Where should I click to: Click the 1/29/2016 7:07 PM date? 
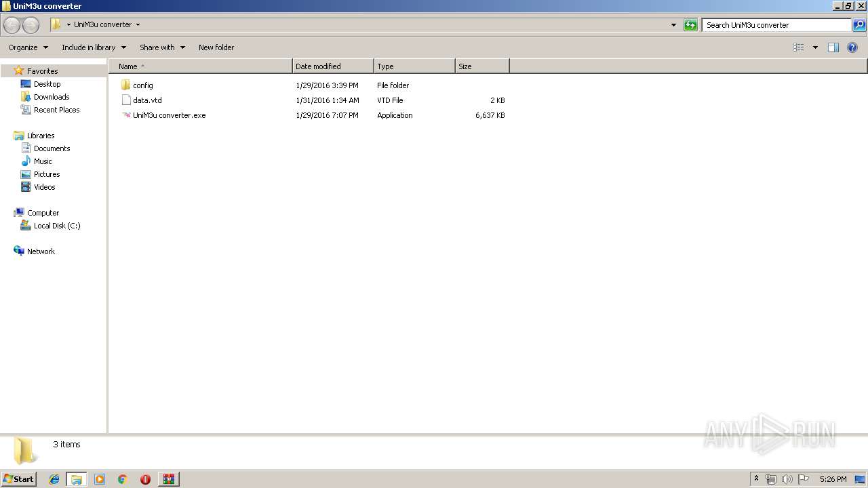(x=327, y=115)
